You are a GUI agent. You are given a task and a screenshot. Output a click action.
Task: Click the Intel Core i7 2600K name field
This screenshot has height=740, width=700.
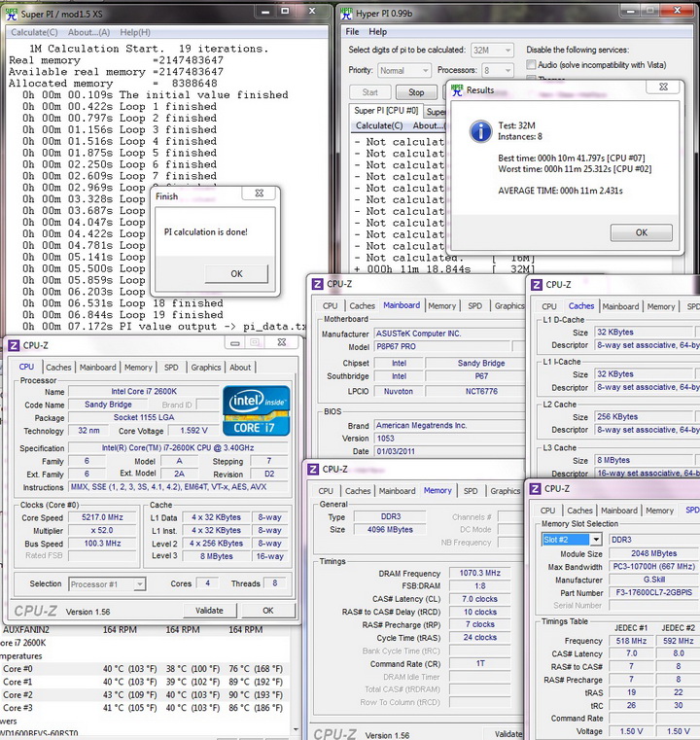(144, 391)
